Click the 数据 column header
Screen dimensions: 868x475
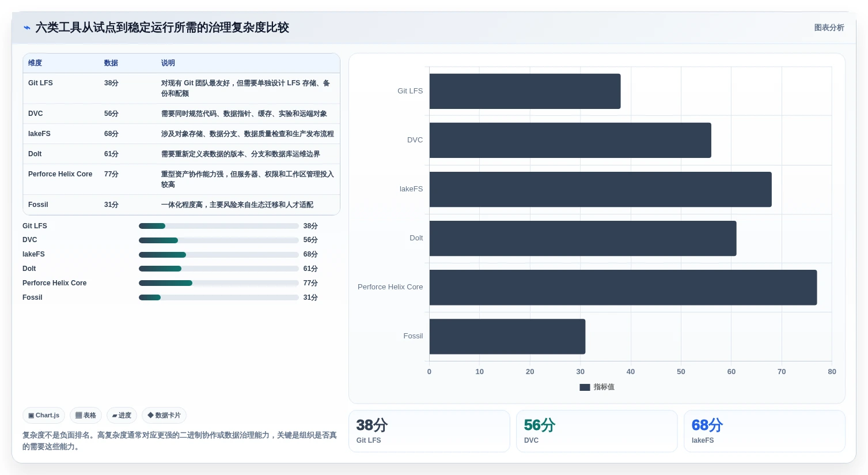click(111, 63)
